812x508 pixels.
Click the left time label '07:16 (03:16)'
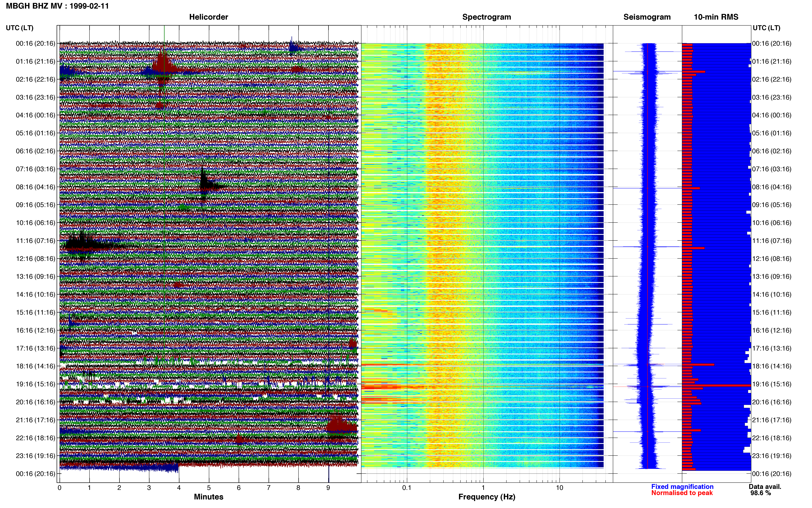pos(36,169)
